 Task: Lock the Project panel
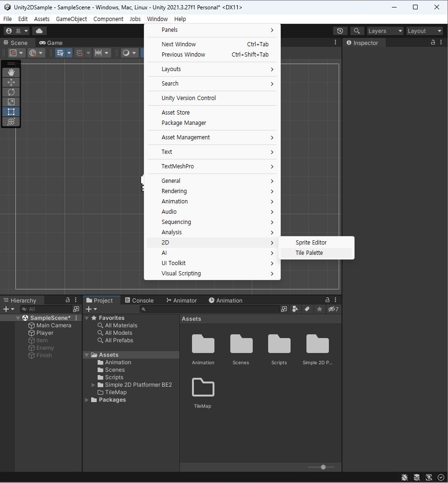pos(327,300)
